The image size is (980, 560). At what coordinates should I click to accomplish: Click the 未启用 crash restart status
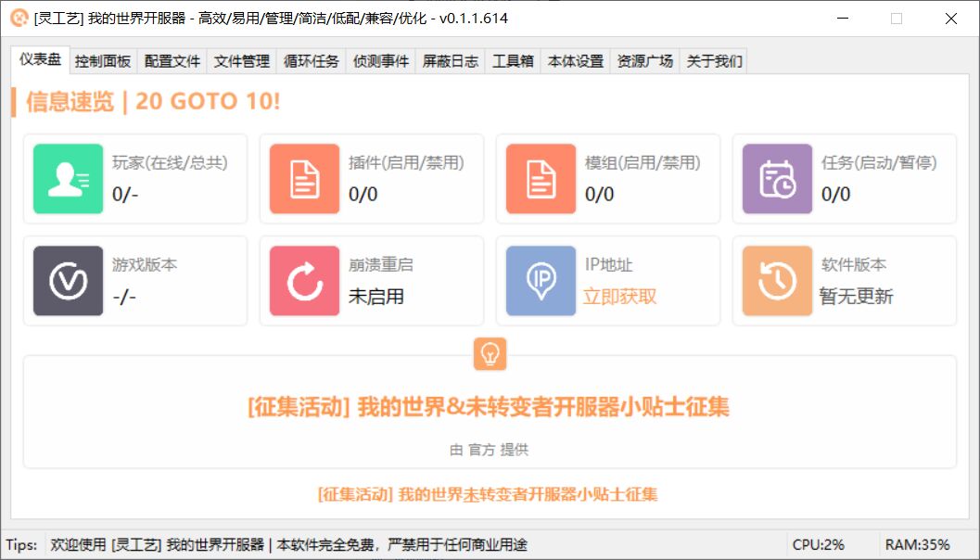coord(376,297)
